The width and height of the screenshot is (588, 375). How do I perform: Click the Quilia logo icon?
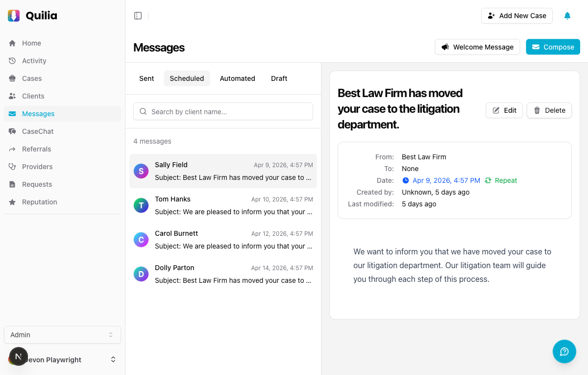14,16
